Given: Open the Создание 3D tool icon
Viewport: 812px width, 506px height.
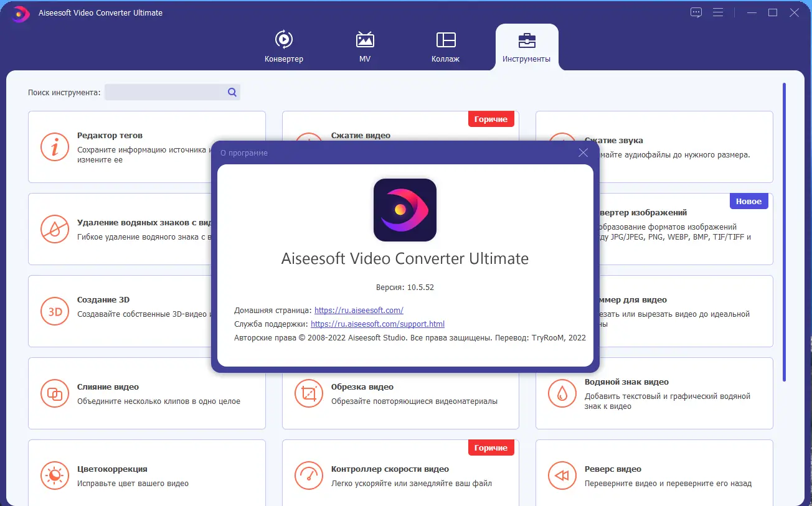Looking at the screenshot, I should click(x=55, y=311).
